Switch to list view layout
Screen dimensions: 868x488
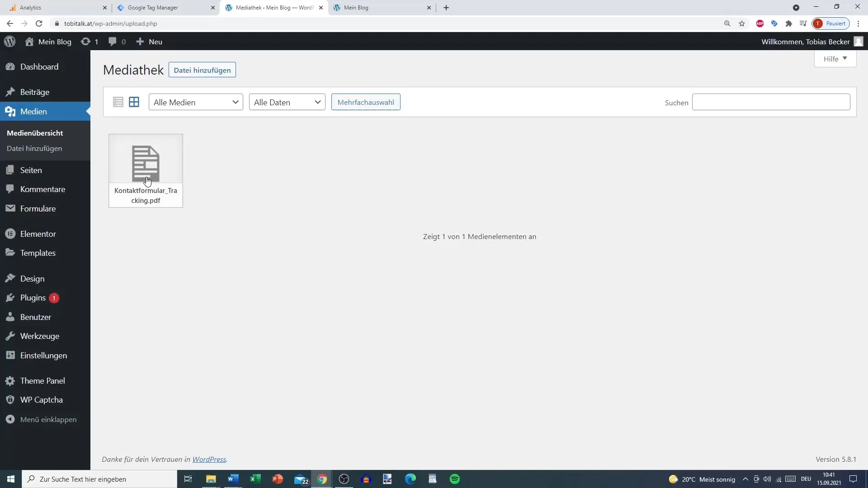pyautogui.click(x=118, y=103)
